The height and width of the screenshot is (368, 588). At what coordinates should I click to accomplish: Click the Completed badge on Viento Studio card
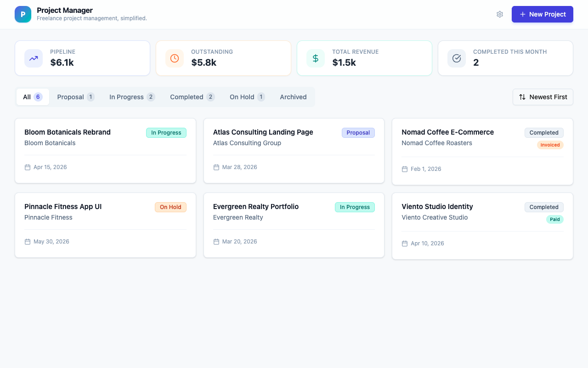544,207
